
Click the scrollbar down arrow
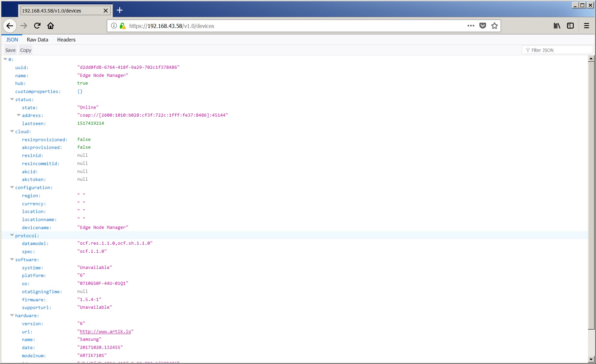click(591, 359)
